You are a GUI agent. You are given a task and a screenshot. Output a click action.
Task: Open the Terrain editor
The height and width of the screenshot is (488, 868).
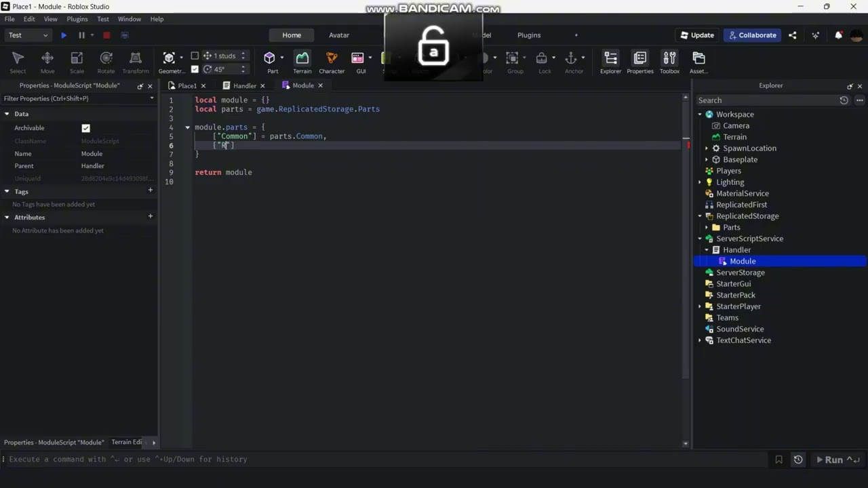pyautogui.click(x=302, y=62)
